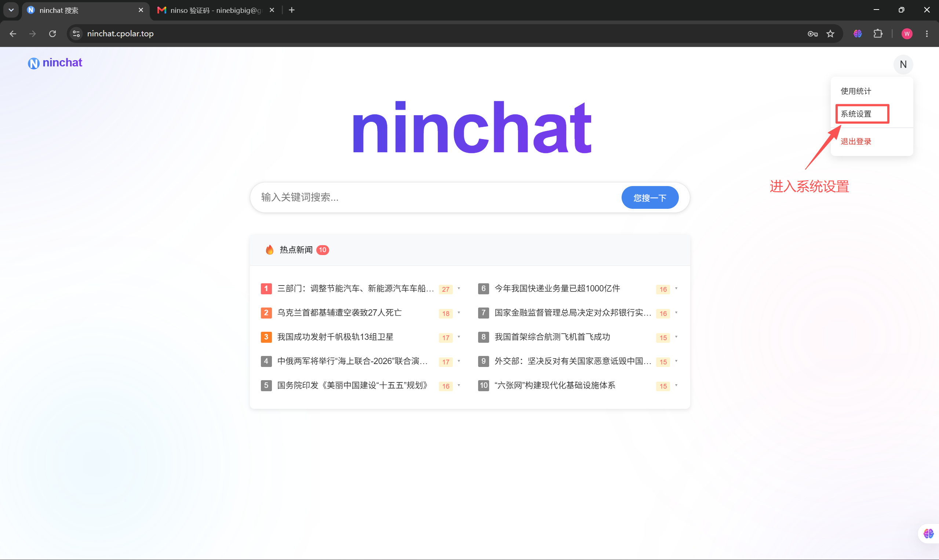939x560 pixels.
Task: Switch to the ninso 验证码 Gmail tab
Action: pos(216,10)
